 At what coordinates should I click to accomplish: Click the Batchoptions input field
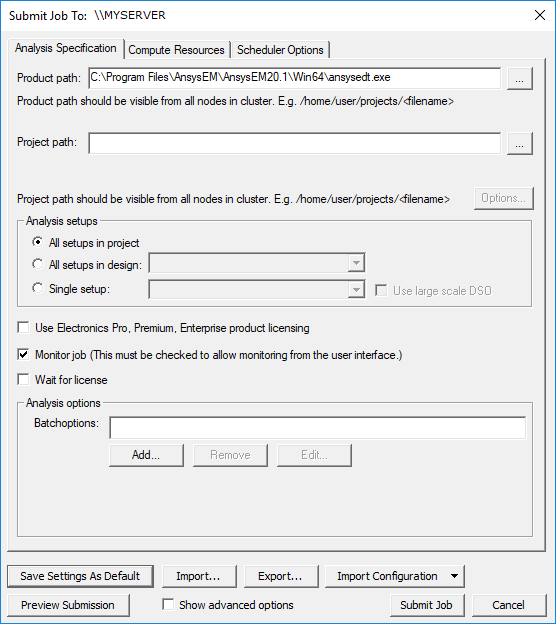[318, 427]
